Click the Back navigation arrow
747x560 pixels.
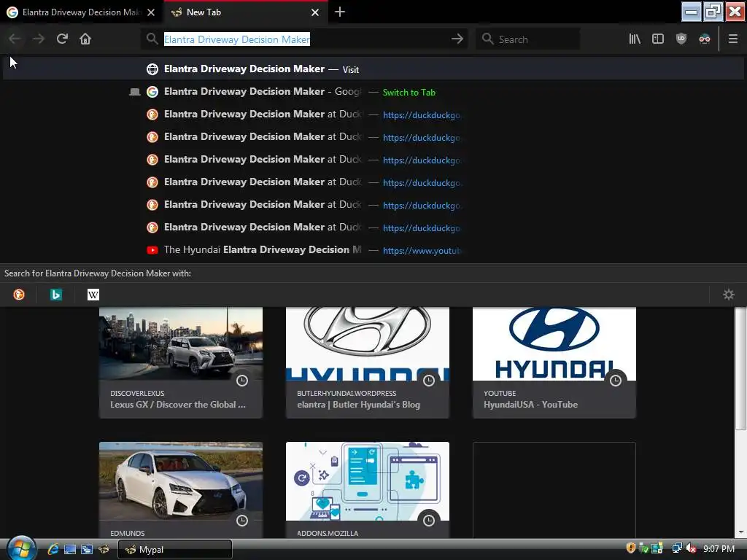point(15,39)
